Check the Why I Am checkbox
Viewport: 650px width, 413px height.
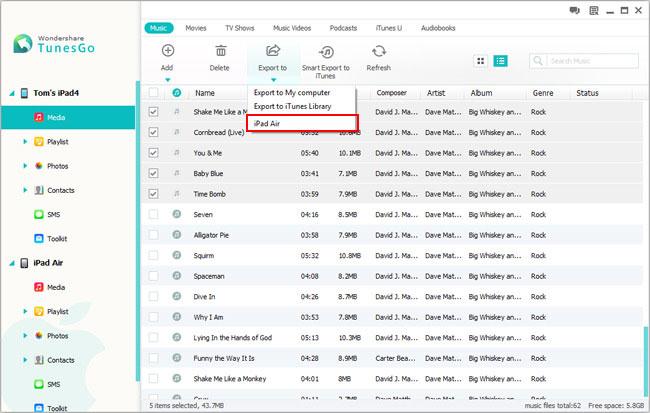(x=153, y=317)
